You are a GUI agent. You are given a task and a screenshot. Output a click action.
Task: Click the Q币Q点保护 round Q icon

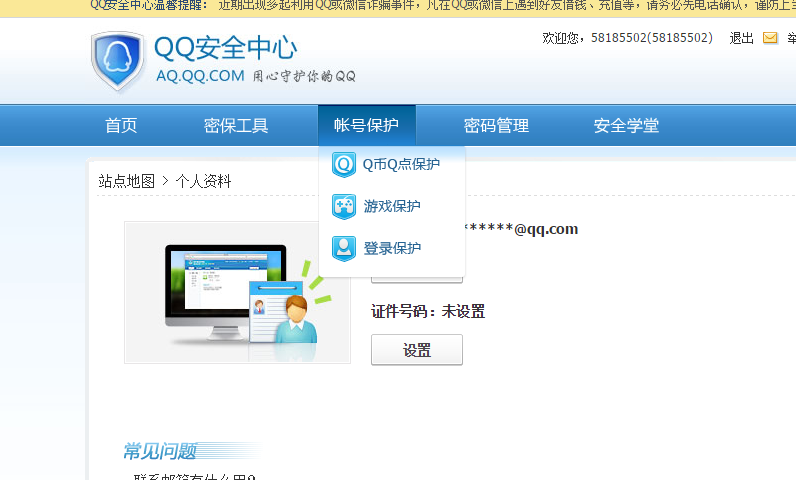344,164
